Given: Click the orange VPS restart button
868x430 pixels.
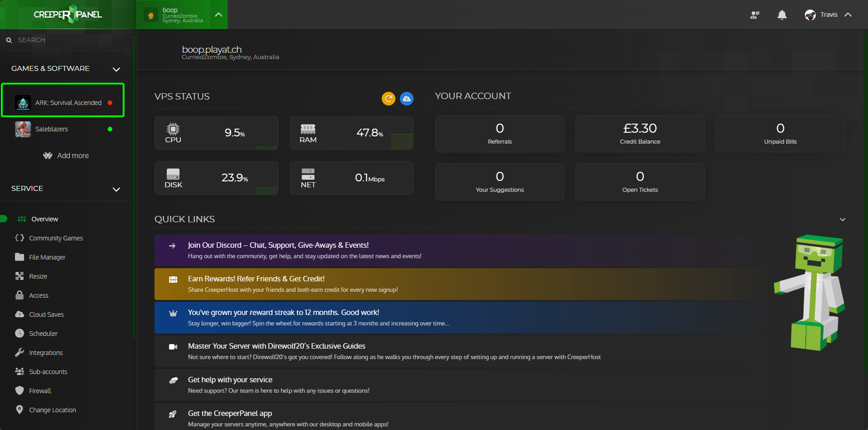Looking at the screenshot, I should pyautogui.click(x=389, y=98).
